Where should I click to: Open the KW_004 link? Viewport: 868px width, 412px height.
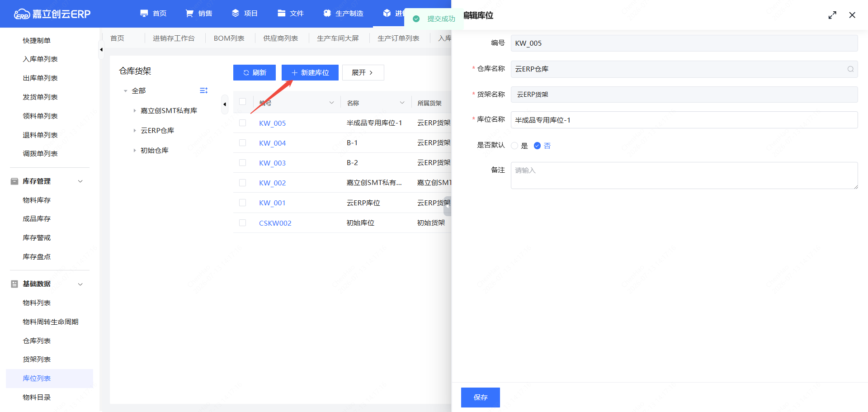click(x=272, y=143)
